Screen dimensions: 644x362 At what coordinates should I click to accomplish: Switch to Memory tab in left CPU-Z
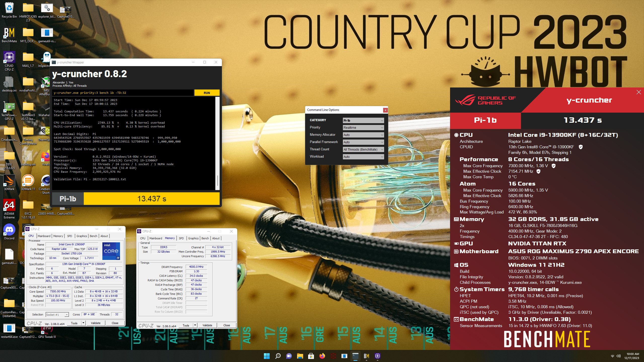58,236
